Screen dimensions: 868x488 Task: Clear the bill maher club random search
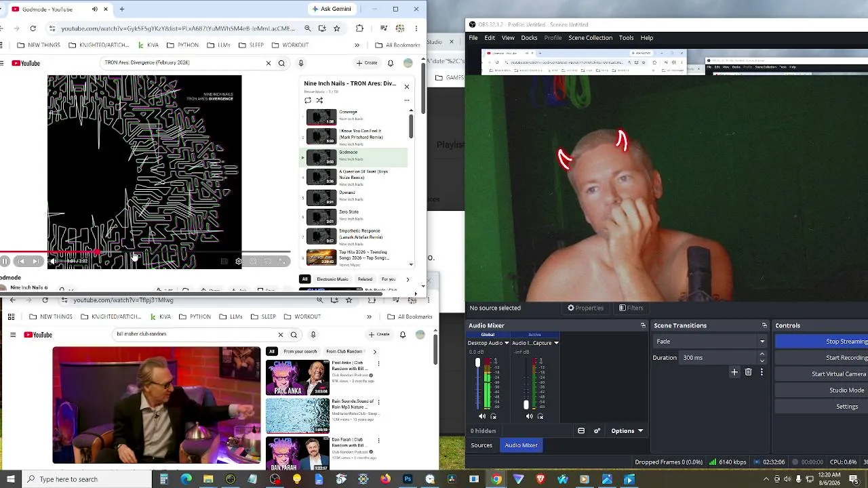281,335
